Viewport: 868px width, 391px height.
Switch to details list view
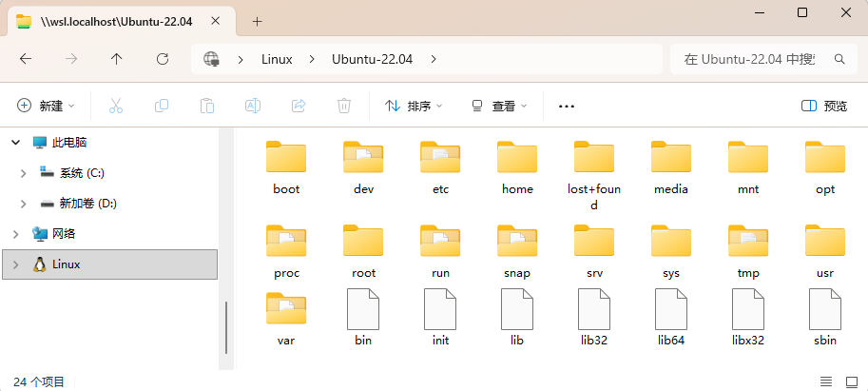coord(826,381)
